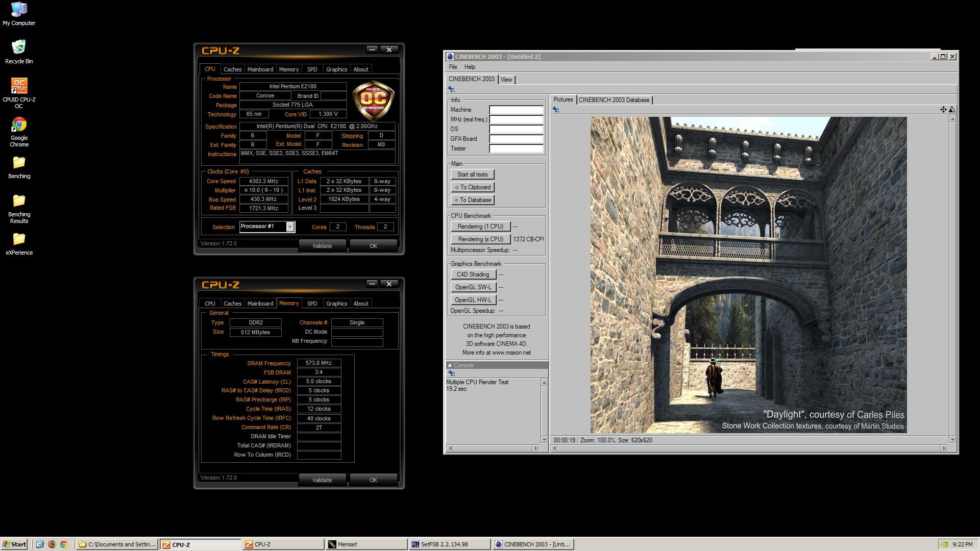980x551 pixels.
Task: Click OK in the top CPU-Z window
Action: click(373, 246)
